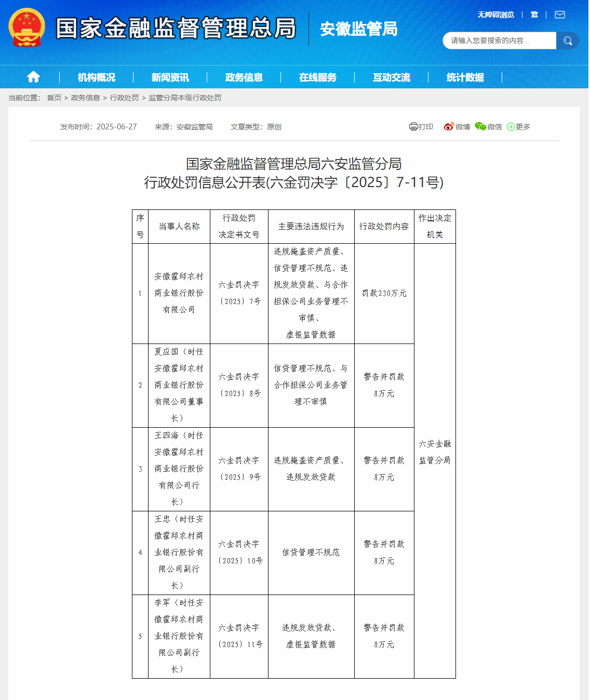Select the 王四海 party name cell
Image resolution: width=590 pixels, height=700 pixels.
(x=179, y=469)
